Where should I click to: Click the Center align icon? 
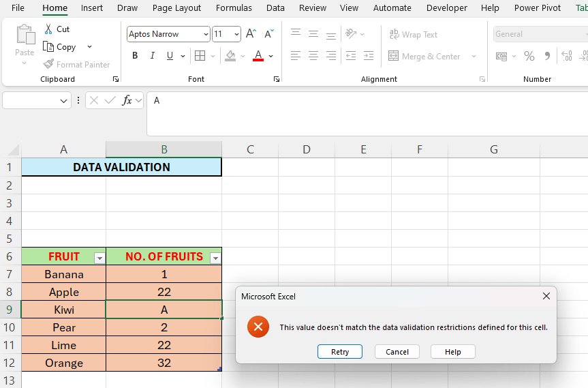(313, 56)
